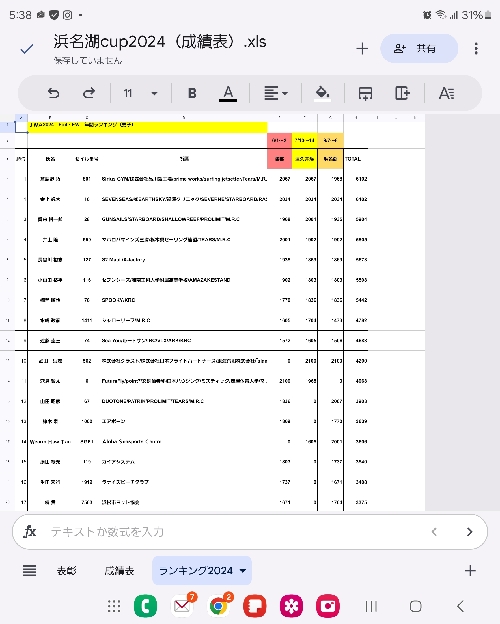This screenshot has width=500, height=624.
Task: Tap the formula input field
Action: pyautogui.click(x=235, y=532)
